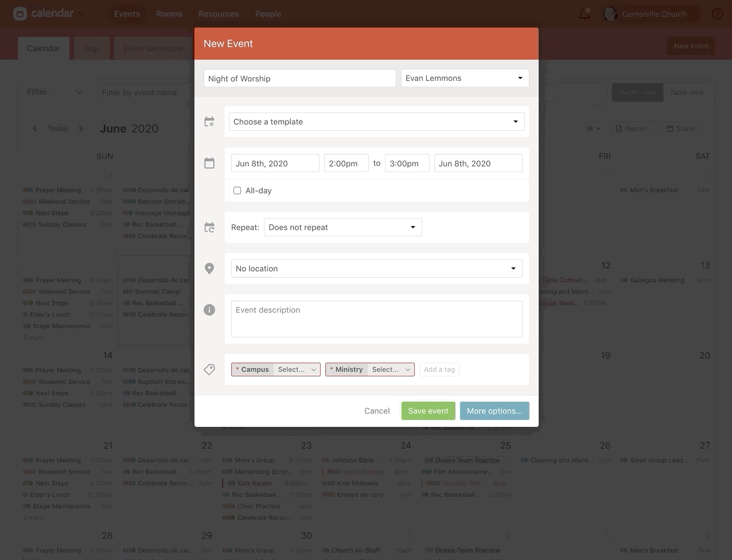The height and width of the screenshot is (560, 732).
Task: Click the info icon beside Event description
Action: (x=209, y=310)
